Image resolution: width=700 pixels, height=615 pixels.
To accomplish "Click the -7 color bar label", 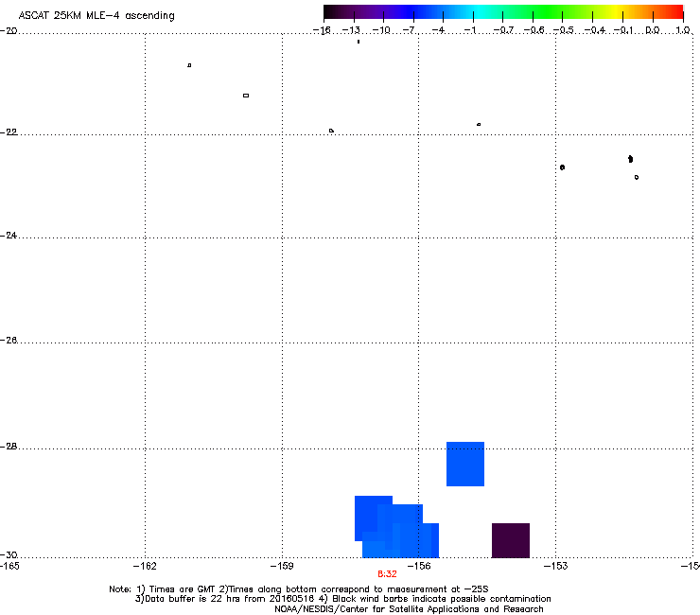I will point(410,30).
